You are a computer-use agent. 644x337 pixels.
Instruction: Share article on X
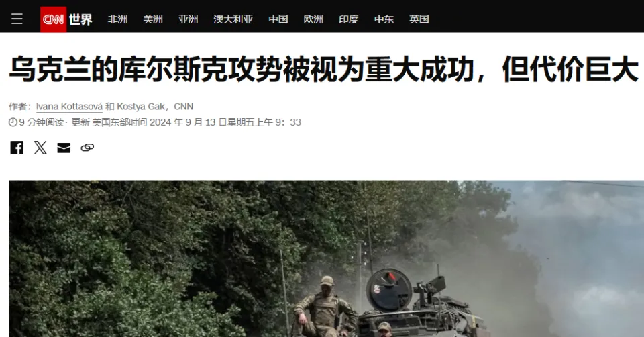(x=40, y=148)
